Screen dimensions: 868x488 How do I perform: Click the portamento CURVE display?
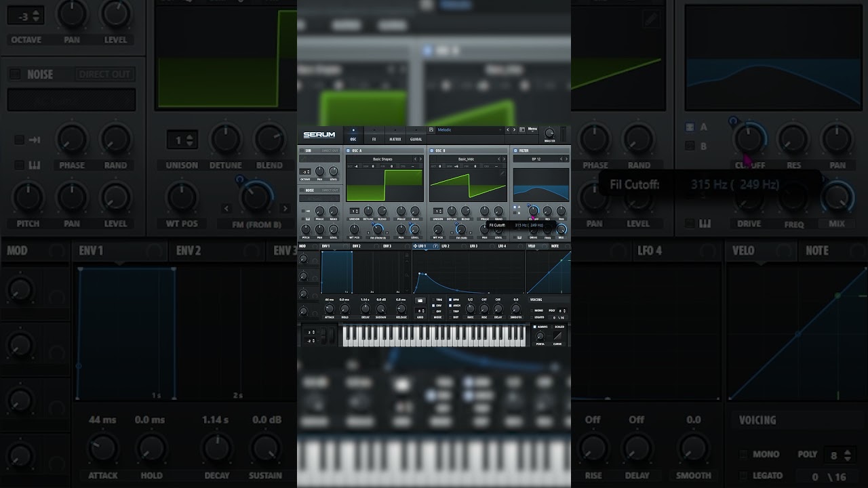pyautogui.click(x=557, y=335)
